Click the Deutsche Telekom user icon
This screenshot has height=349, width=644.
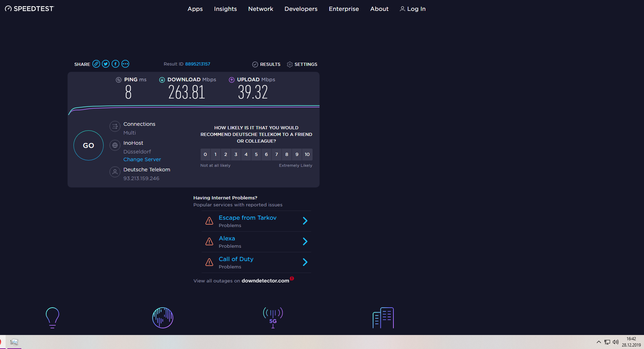pos(115,172)
